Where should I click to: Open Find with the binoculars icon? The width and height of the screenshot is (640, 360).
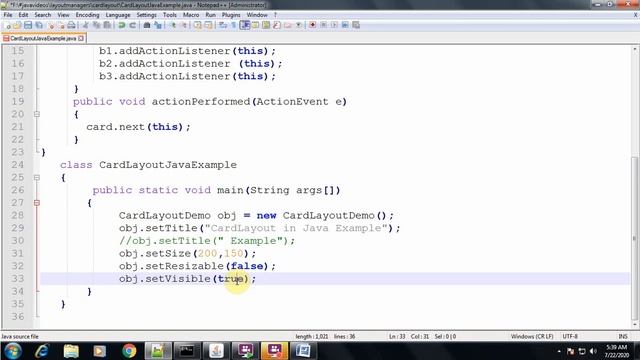147,25
